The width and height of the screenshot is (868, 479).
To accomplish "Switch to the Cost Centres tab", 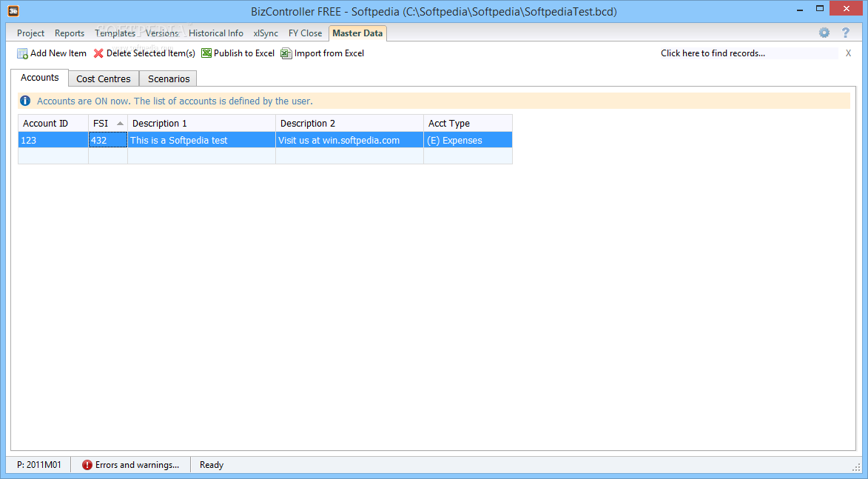I will click(x=104, y=78).
